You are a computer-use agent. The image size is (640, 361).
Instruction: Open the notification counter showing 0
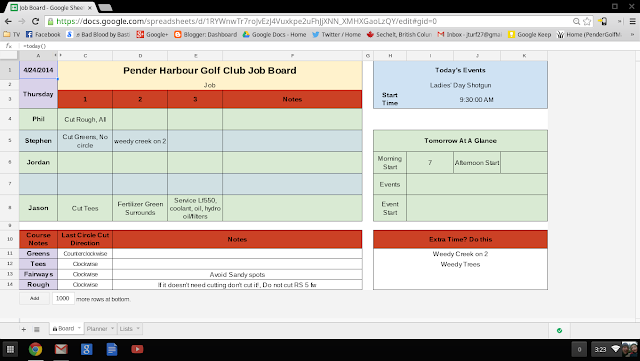579,349
